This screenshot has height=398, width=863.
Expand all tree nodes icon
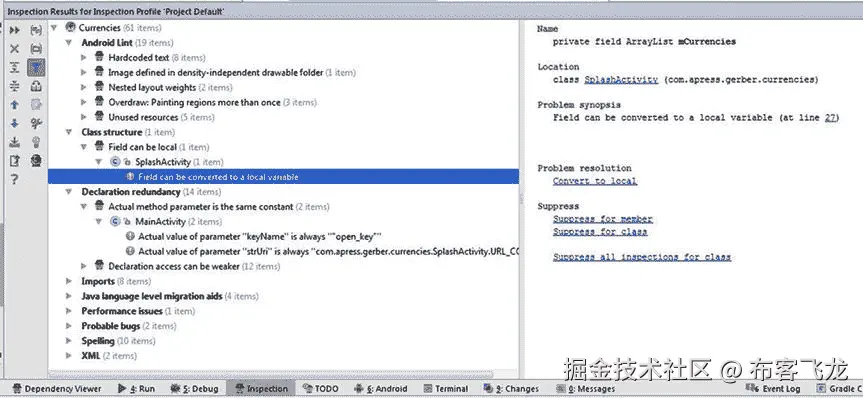click(15, 68)
